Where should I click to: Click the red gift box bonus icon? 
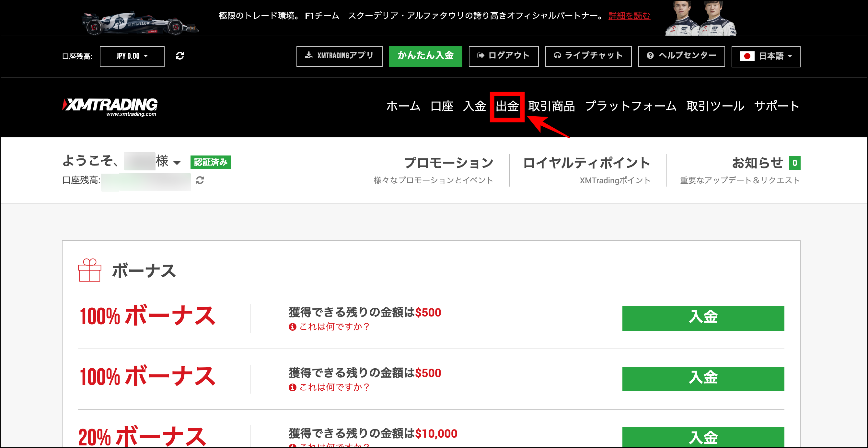pos(90,270)
